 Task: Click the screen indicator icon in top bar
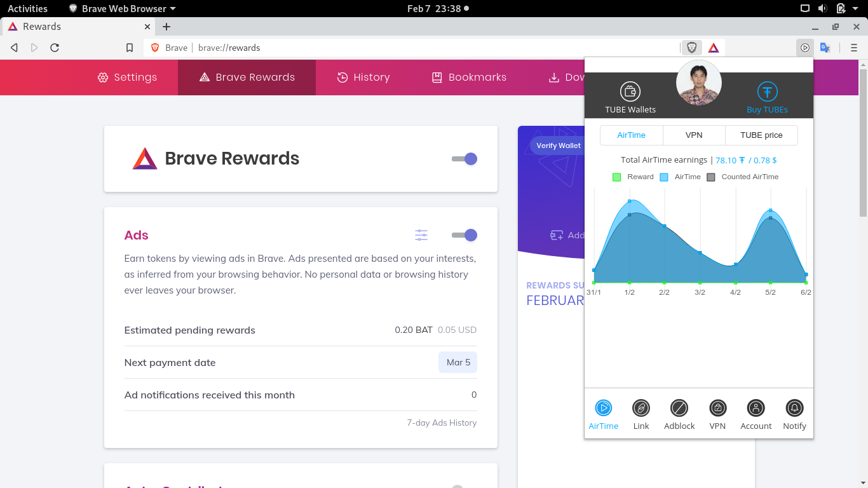tap(804, 8)
